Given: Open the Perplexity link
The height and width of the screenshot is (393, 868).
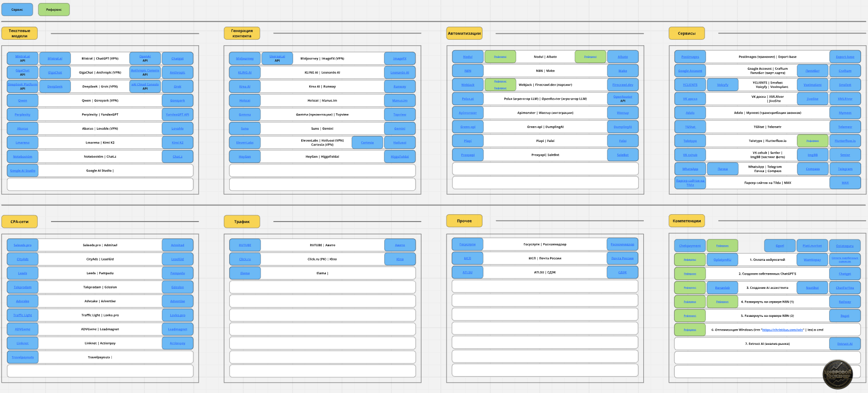Looking at the screenshot, I should tap(23, 114).
